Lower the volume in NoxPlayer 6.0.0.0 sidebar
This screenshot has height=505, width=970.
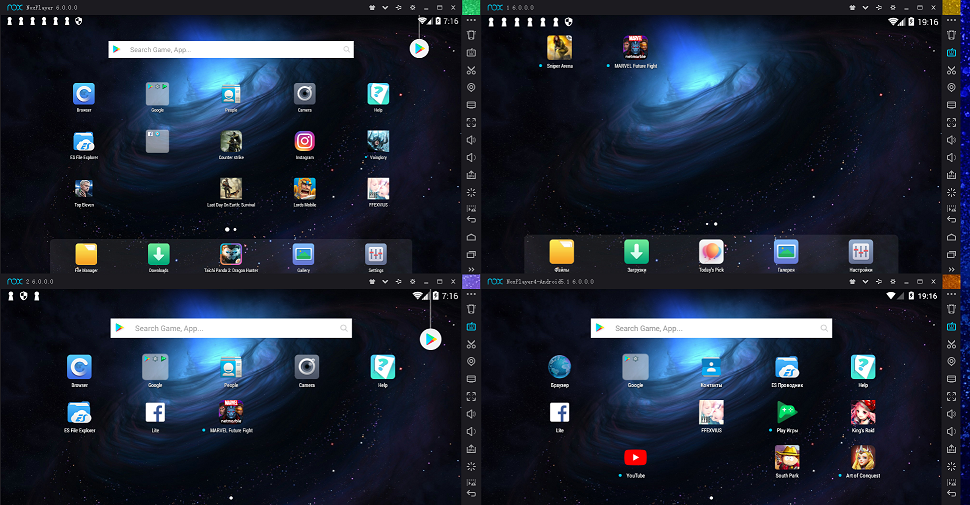pyautogui.click(x=471, y=157)
